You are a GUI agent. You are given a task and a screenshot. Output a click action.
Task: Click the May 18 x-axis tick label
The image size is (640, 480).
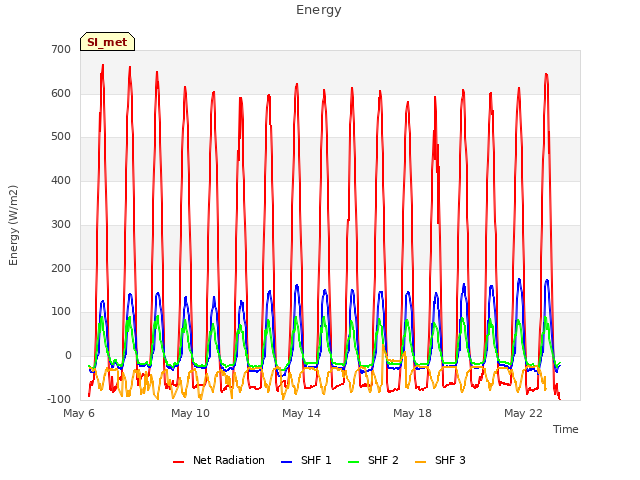pyautogui.click(x=412, y=413)
